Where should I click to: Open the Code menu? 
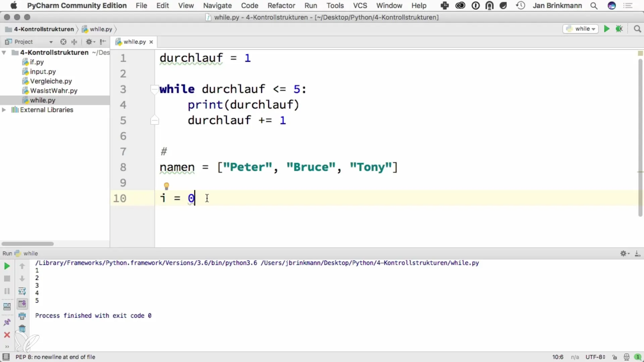[x=250, y=6]
